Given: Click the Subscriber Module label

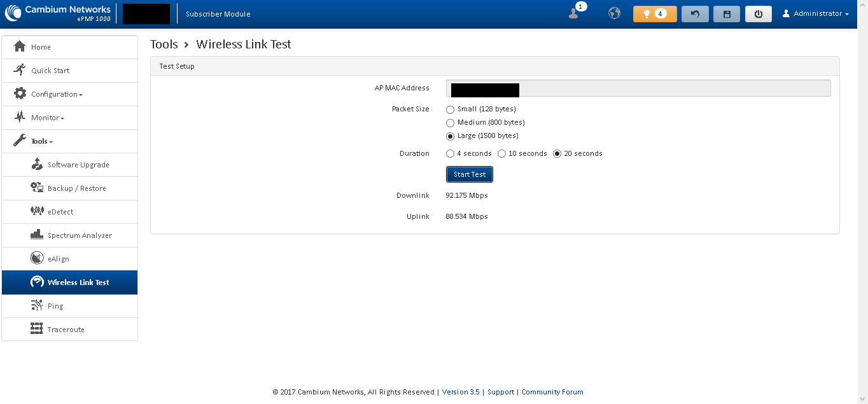Looking at the screenshot, I should (218, 14).
